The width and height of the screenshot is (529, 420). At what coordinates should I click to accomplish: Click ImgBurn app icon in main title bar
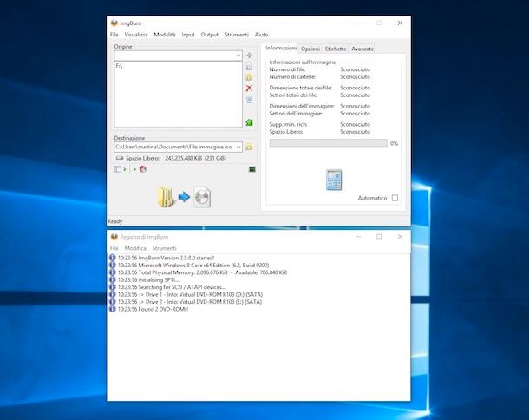point(114,23)
